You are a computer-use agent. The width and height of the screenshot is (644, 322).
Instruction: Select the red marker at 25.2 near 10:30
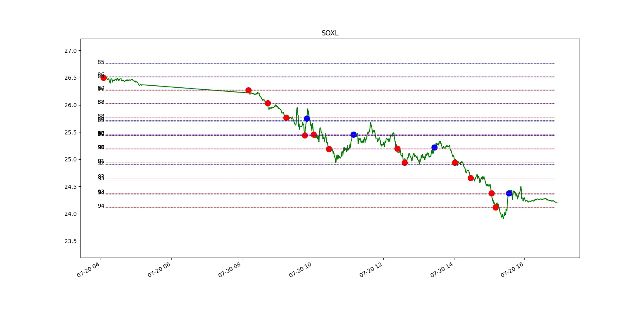329,149
